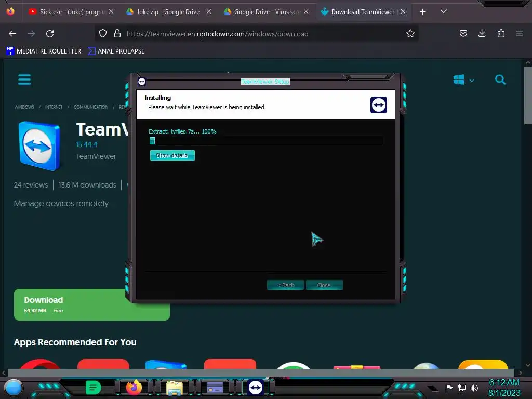Open Firefox from the taskbar

pyautogui.click(x=134, y=388)
